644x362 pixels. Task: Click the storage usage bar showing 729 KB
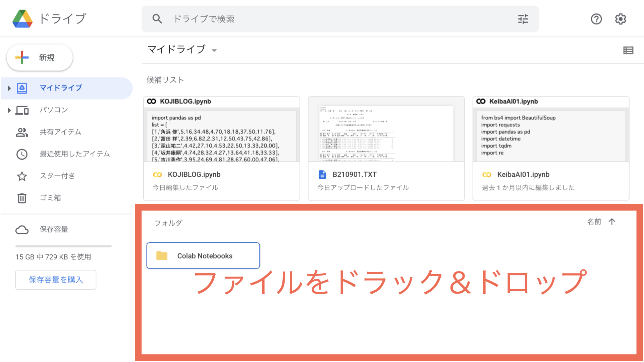click(63, 246)
